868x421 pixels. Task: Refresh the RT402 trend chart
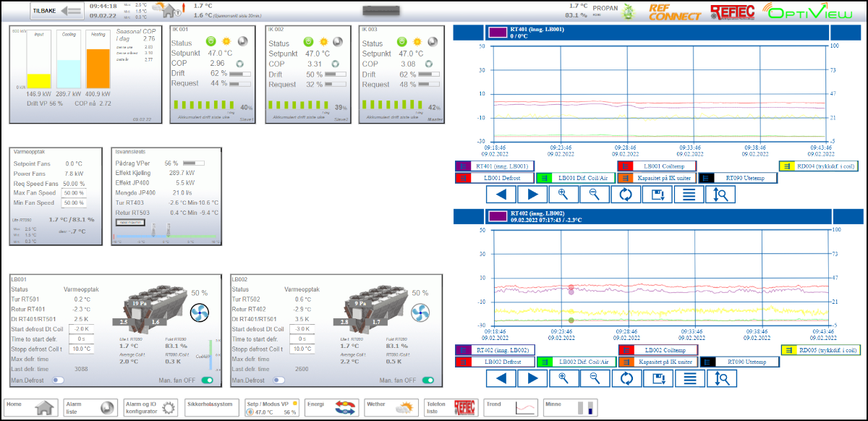[x=626, y=378]
